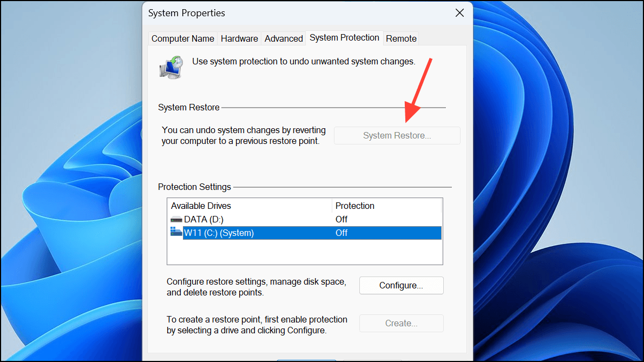Click the Off status for DATA (D:)
This screenshot has width=644, height=362.
point(341,219)
